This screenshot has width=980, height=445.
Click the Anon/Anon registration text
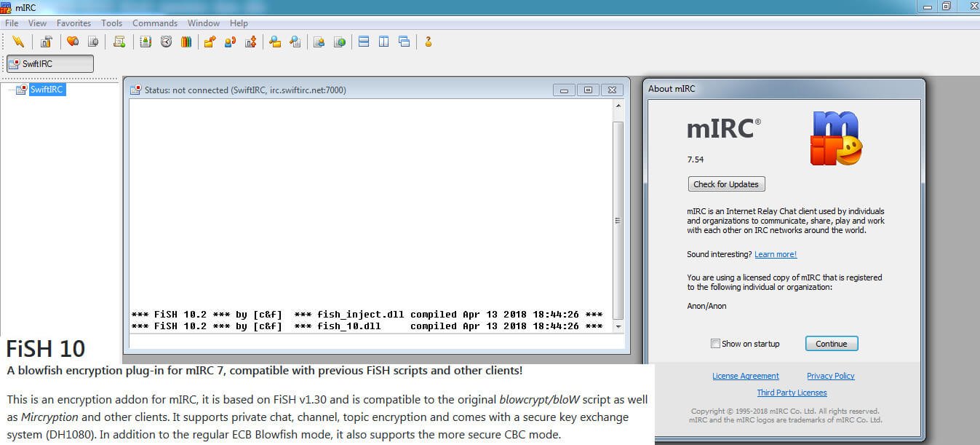(706, 306)
